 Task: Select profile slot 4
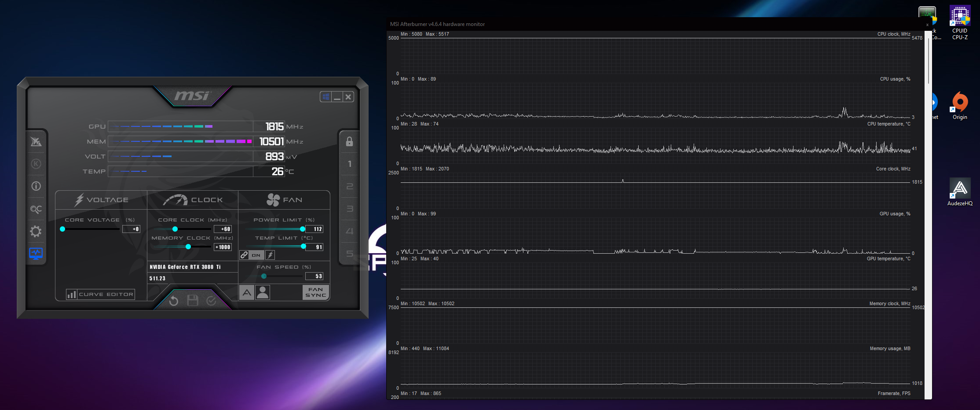tap(349, 231)
